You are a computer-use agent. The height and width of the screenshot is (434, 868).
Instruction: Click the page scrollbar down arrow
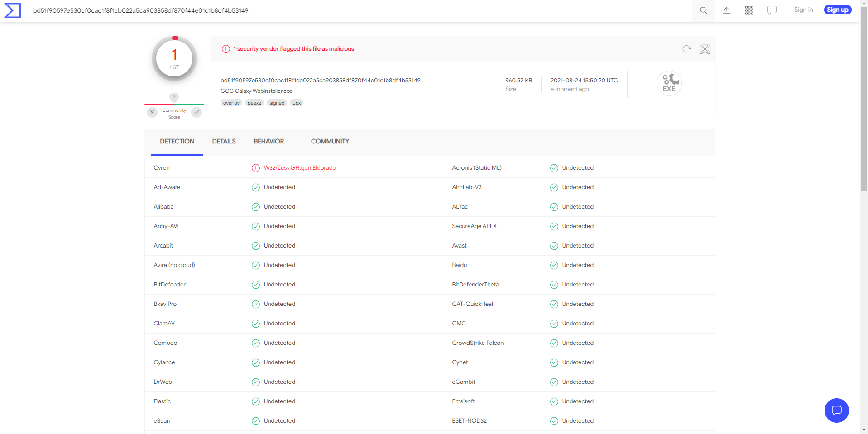point(864,430)
